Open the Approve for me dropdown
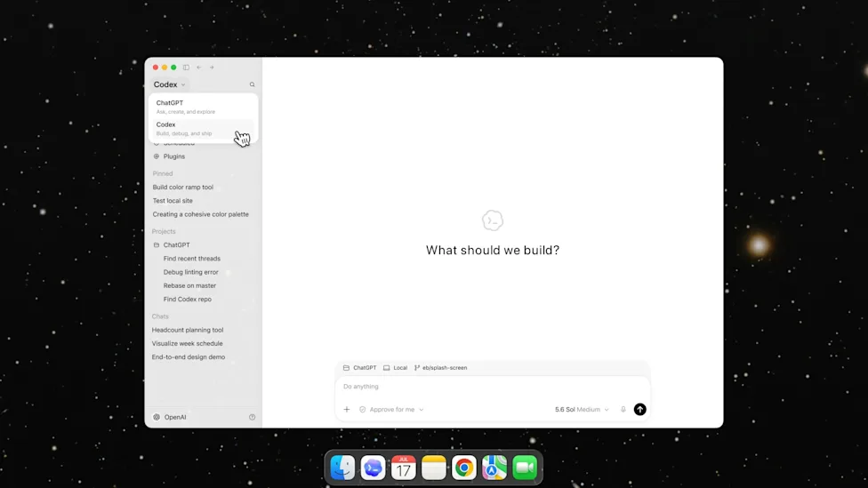This screenshot has height=488, width=868. tap(391, 410)
